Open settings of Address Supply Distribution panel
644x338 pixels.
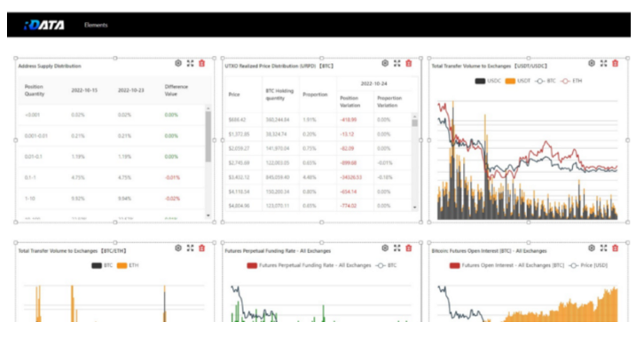coord(178,63)
